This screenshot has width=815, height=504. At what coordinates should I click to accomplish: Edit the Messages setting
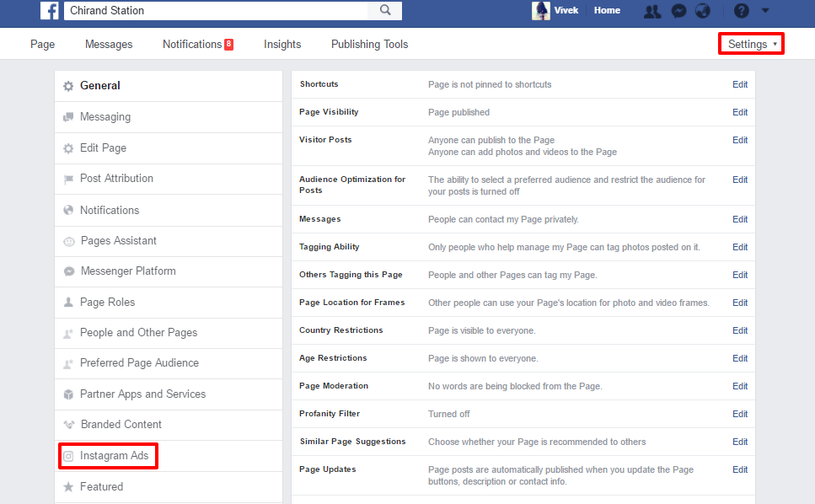point(740,220)
